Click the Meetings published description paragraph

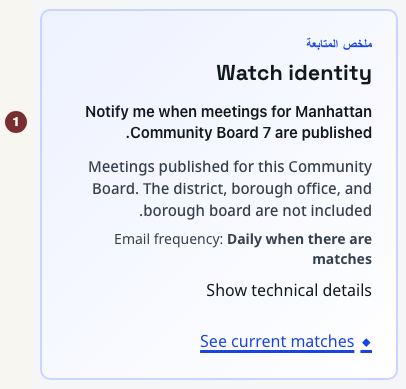(x=230, y=188)
